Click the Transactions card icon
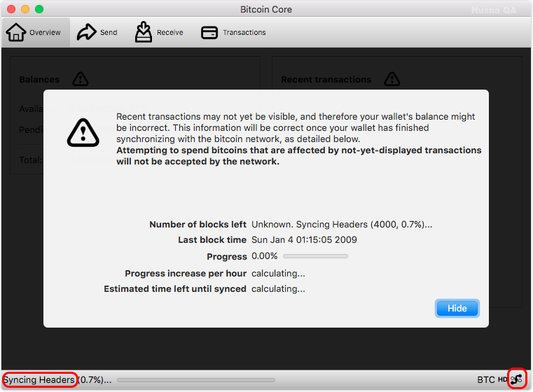The height and width of the screenshot is (392, 533). coord(209,33)
